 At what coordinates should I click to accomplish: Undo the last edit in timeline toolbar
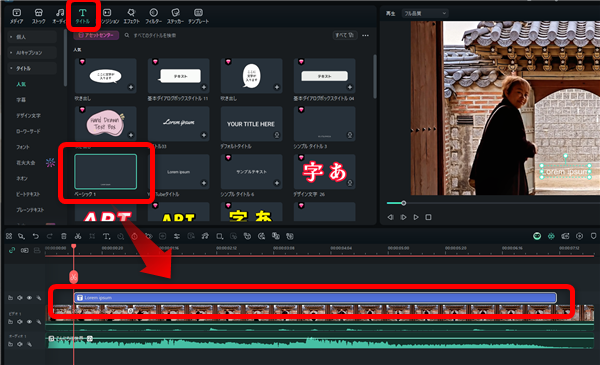(x=36, y=236)
